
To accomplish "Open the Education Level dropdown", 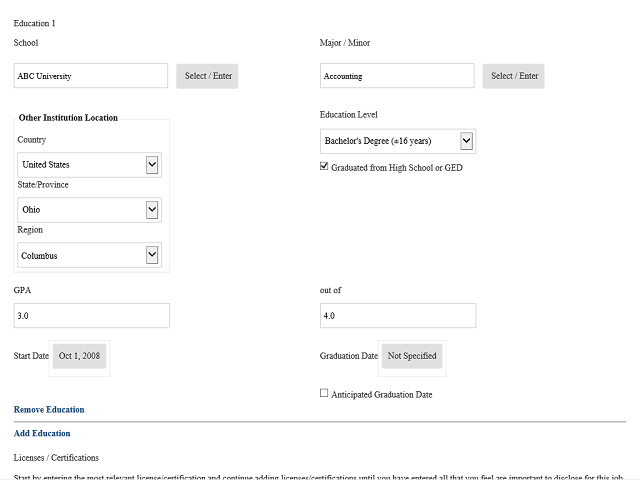I will pyautogui.click(x=398, y=141).
